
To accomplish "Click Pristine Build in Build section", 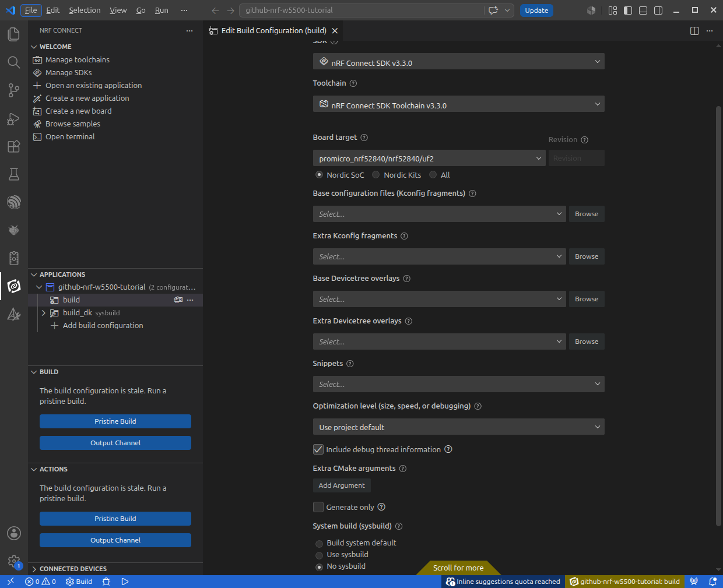I will 115,421.
